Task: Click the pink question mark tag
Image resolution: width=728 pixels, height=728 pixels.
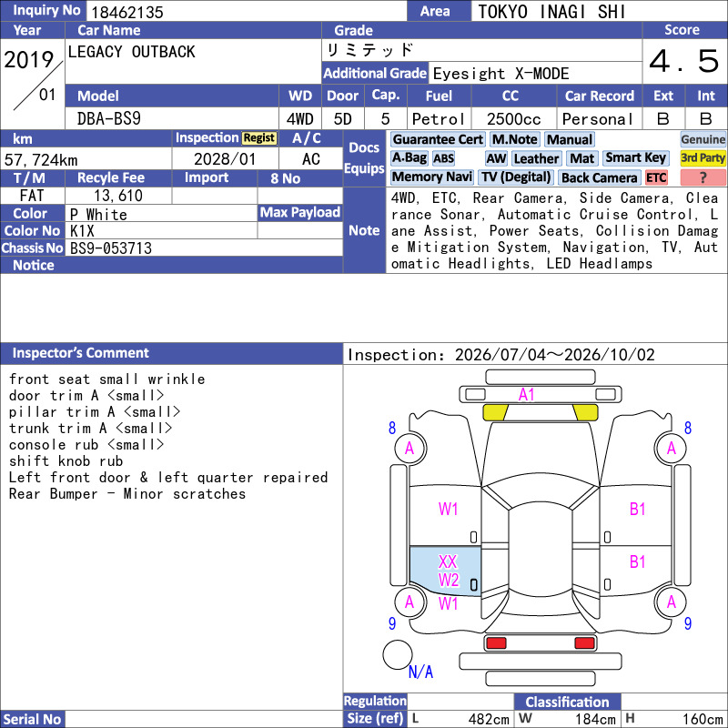Action: click(x=703, y=177)
